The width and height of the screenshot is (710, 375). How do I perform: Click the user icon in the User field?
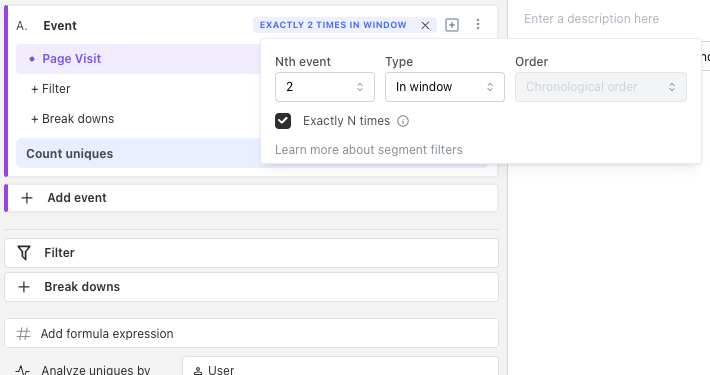198,370
